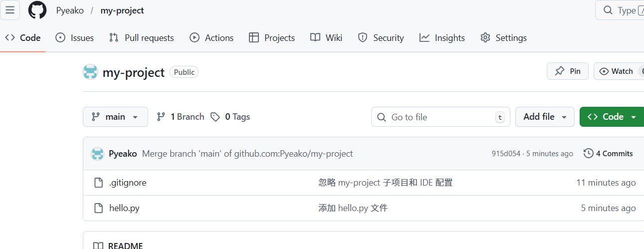Open the Issues tab
This screenshot has height=249, width=644.
pyautogui.click(x=74, y=38)
